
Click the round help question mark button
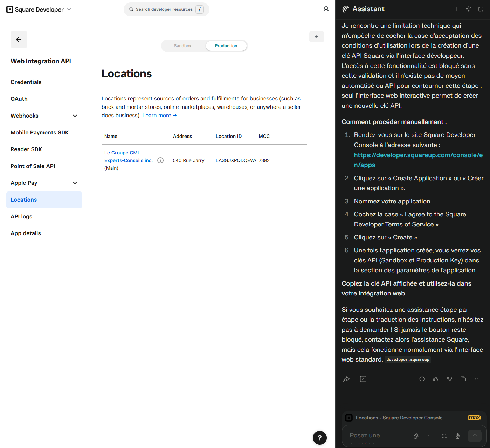coord(319,437)
